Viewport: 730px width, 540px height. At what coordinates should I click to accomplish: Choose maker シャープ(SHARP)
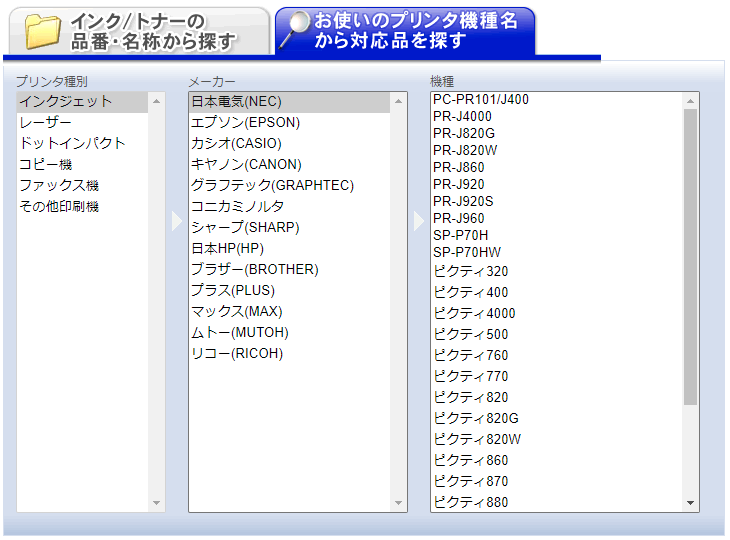289,228
